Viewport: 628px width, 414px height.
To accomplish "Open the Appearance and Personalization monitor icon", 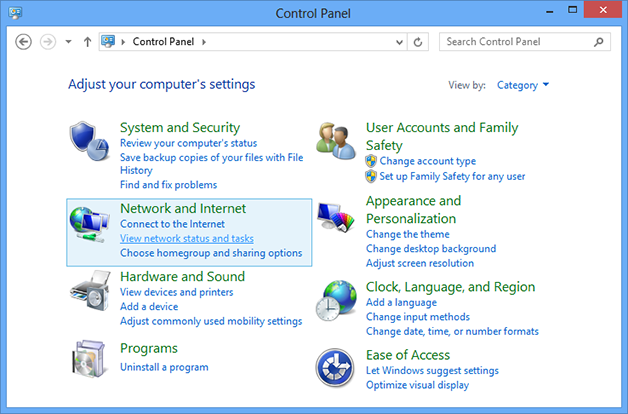I will [336, 217].
